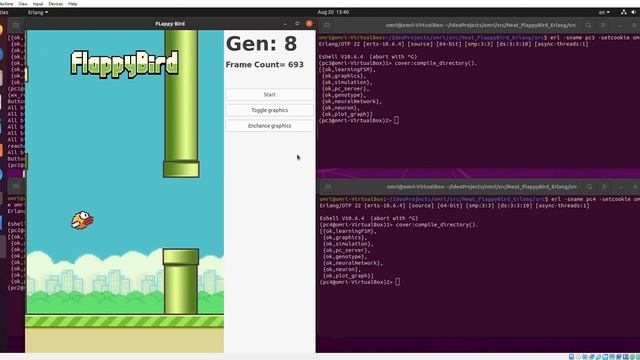Click the FlappyBird logo in the game
The image size is (640, 360).
coord(124,64)
